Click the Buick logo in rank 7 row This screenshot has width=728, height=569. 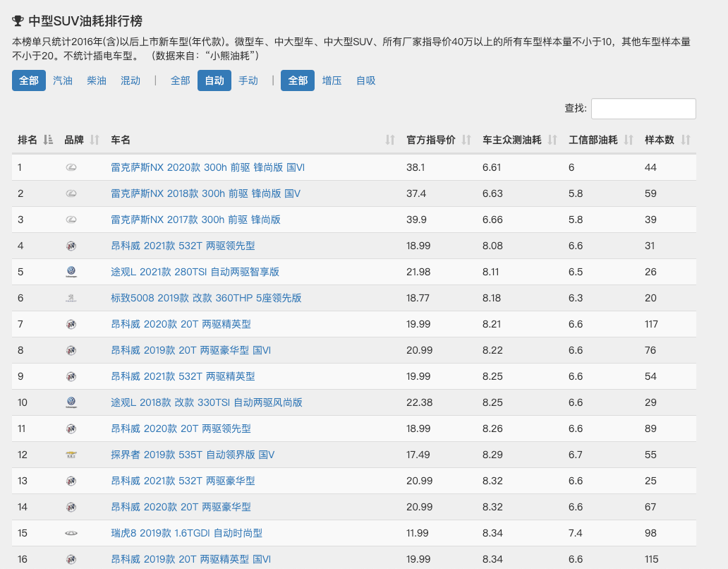click(x=71, y=324)
